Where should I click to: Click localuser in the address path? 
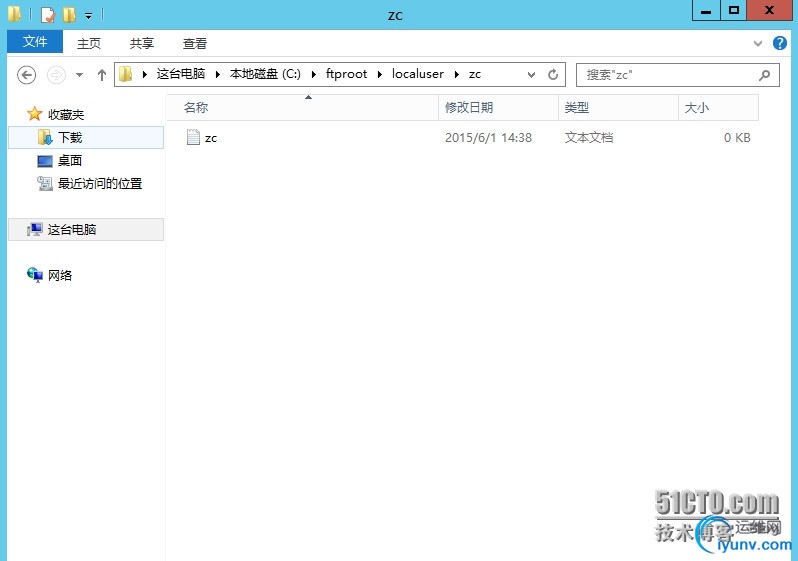click(x=418, y=74)
